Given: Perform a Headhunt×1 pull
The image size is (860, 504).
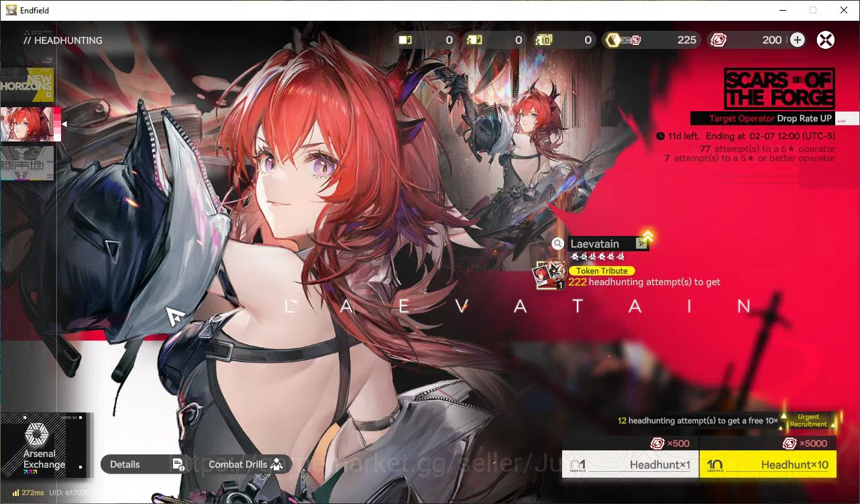Looking at the screenshot, I should tap(631, 464).
